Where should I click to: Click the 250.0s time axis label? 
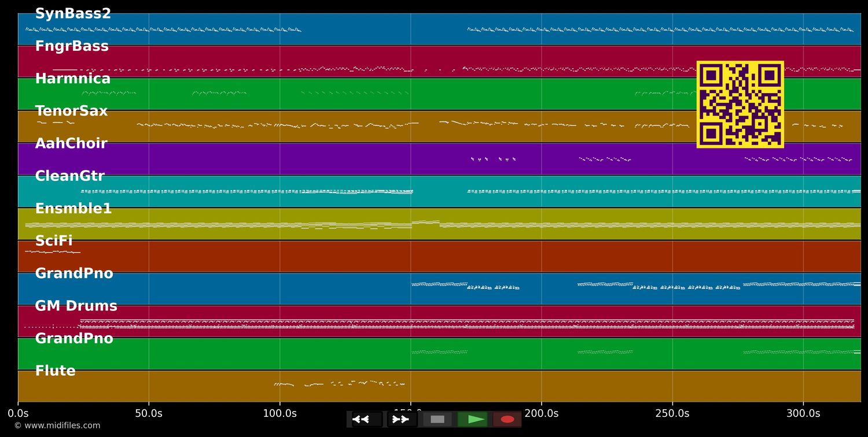[672, 413]
